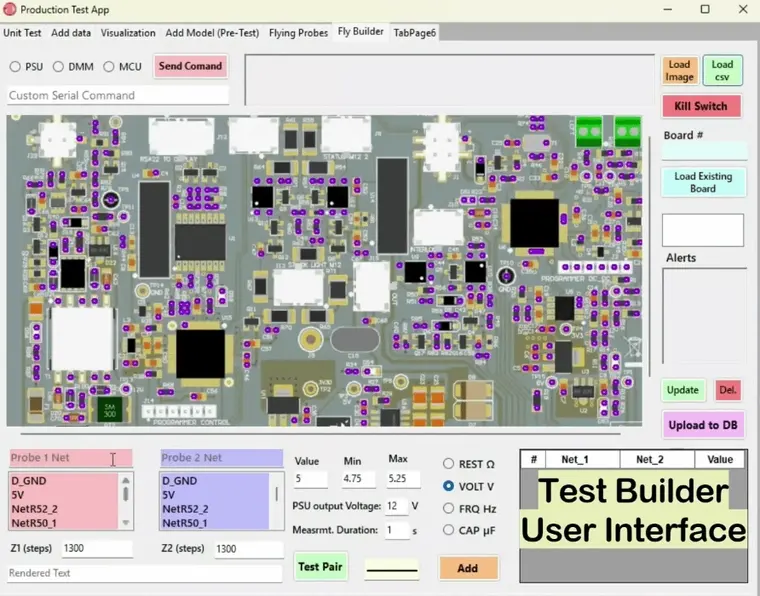Choose FRQ Hz measurement type
This screenshot has width=760, height=596.
448,508
